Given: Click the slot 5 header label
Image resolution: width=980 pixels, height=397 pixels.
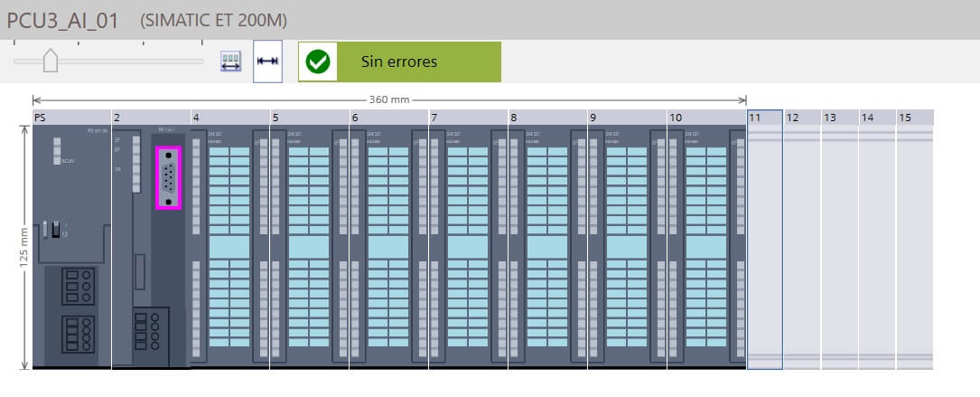Looking at the screenshot, I should [309, 118].
